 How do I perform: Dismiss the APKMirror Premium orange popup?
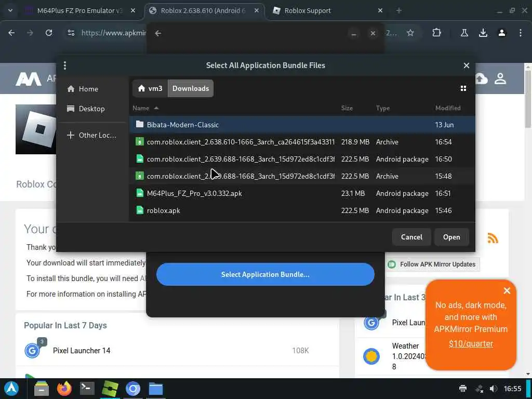coord(507,291)
